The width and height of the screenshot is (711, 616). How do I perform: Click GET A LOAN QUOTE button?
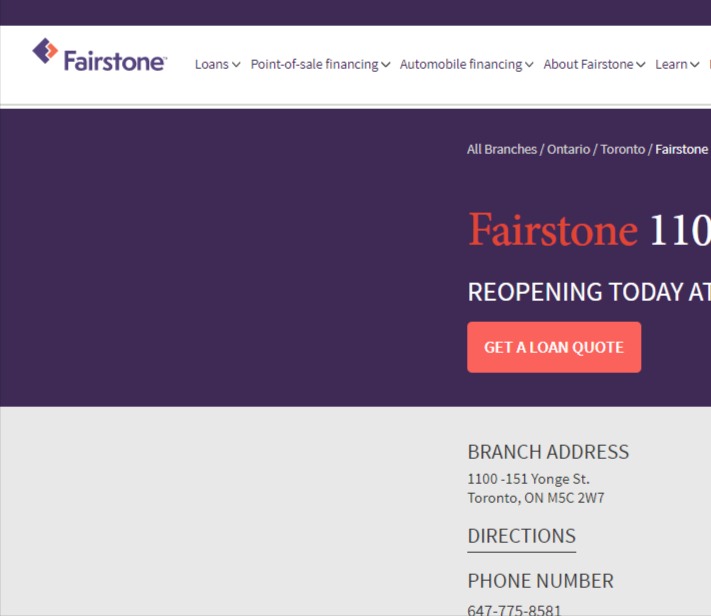[554, 347]
